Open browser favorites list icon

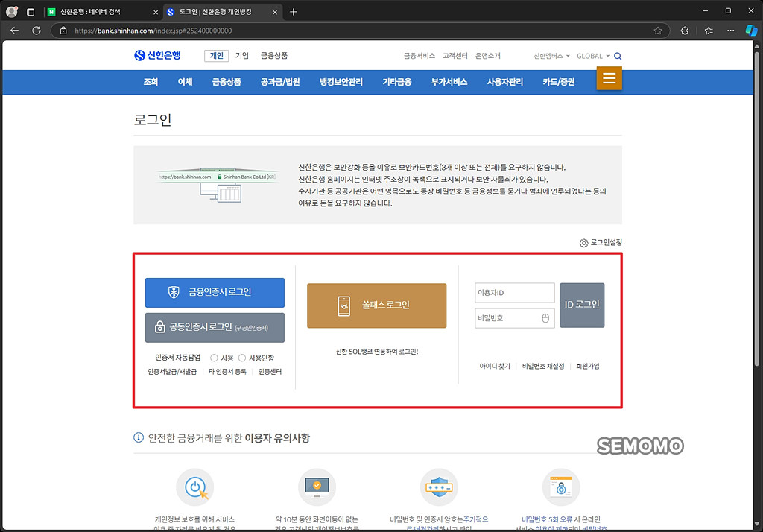click(x=709, y=31)
